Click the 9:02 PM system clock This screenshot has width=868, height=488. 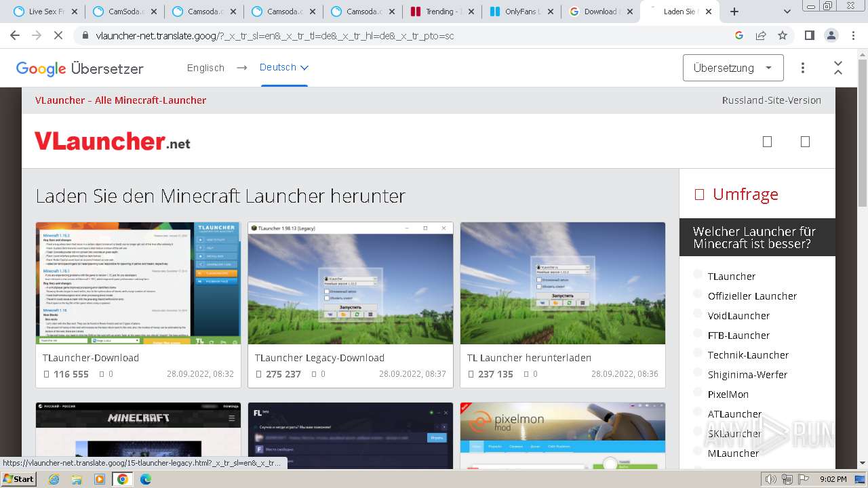[833, 479]
